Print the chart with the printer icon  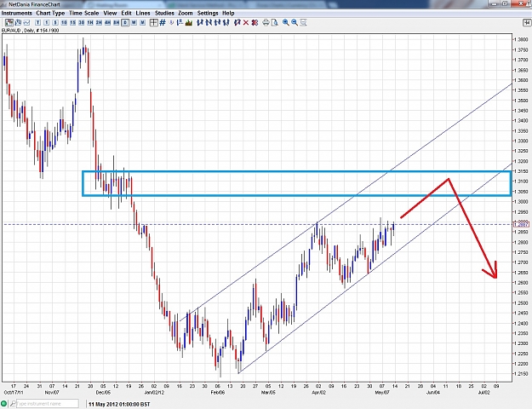coord(266,22)
